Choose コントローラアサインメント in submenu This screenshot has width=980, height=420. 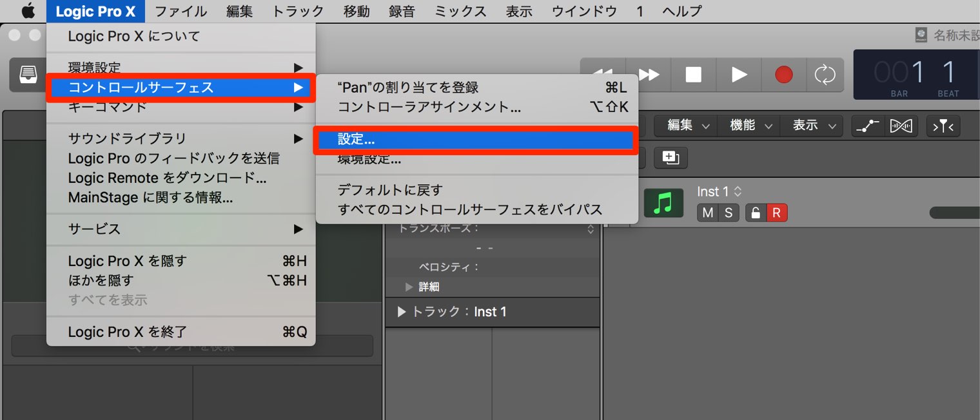coord(477,107)
